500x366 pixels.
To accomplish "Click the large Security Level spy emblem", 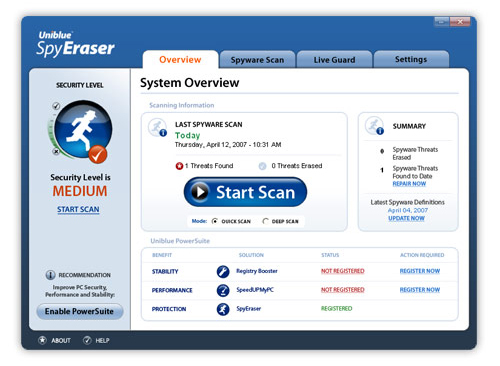I will click(83, 129).
